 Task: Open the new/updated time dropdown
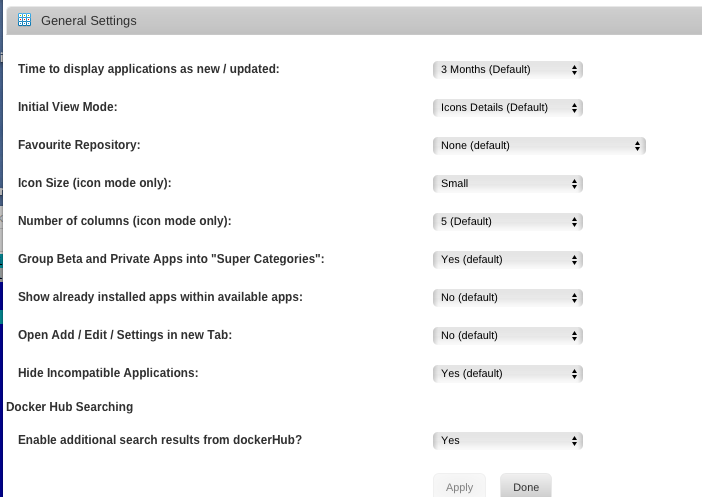pyautogui.click(x=508, y=69)
